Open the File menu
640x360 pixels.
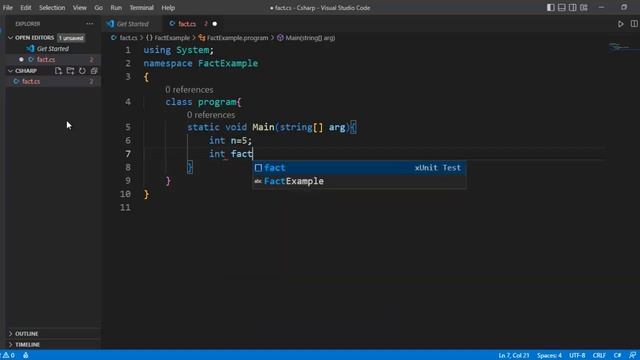coord(8,8)
